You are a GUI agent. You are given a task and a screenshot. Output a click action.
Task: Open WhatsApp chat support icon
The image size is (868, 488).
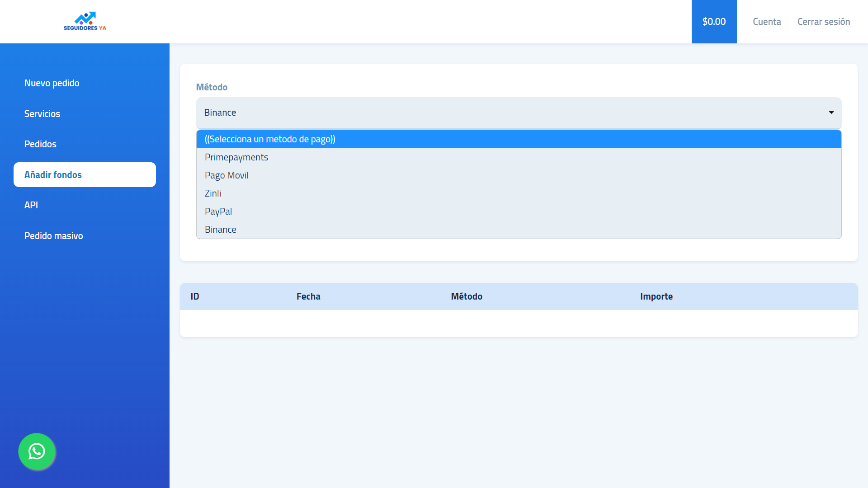tap(37, 451)
